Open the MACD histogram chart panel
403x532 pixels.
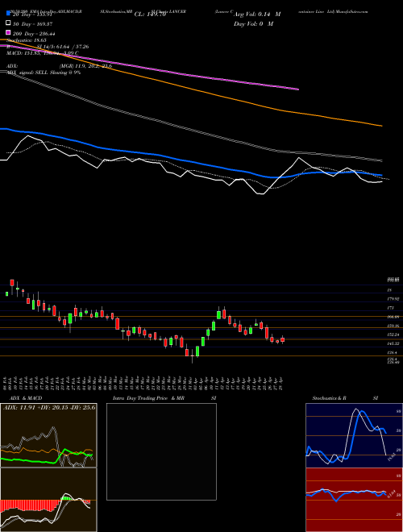[48, 500]
